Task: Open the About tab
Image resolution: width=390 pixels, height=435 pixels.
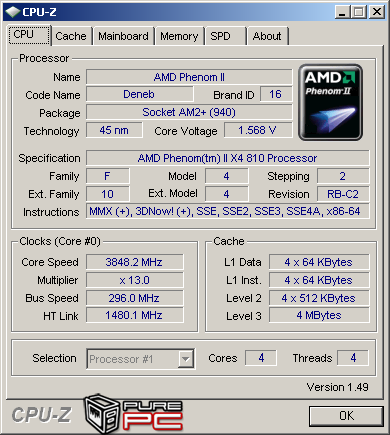Action: (x=267, y=36)
